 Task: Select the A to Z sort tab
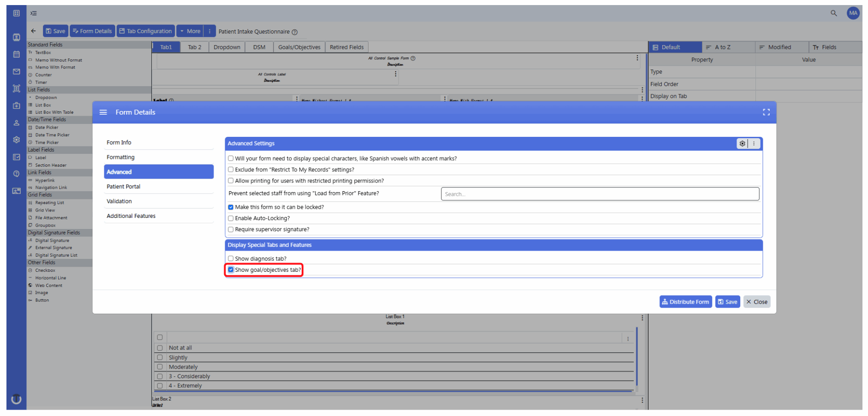coord(728,47)
